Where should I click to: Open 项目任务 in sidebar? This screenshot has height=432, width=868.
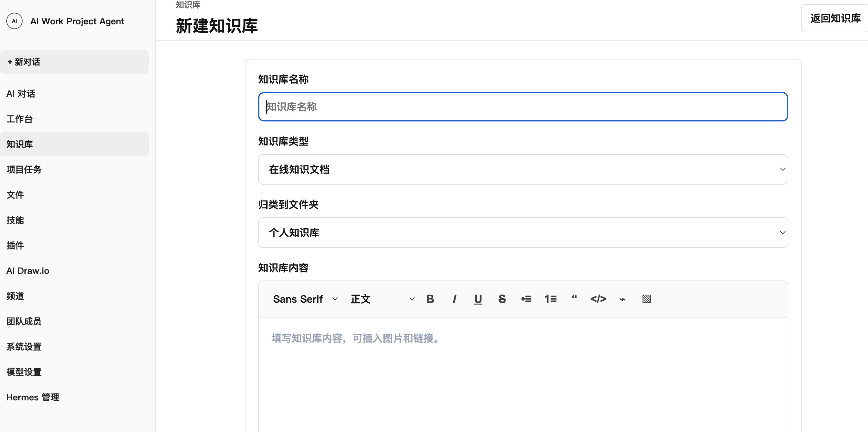point(74,170)
